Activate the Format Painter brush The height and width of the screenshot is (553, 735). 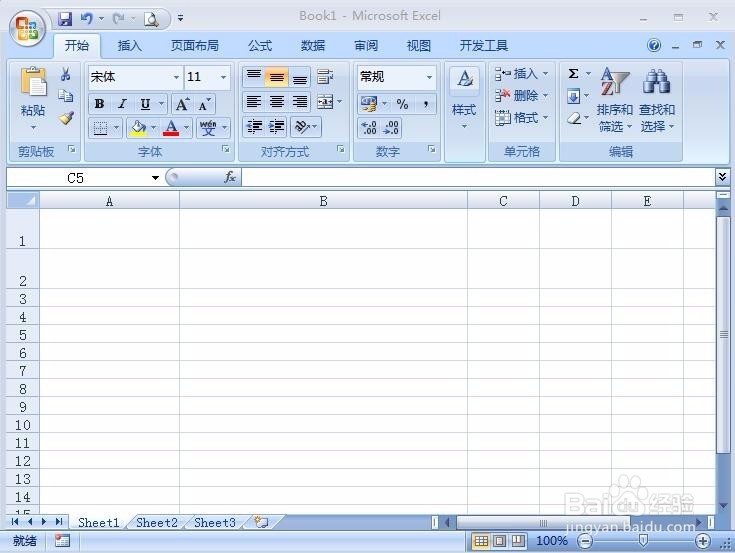click(x=66, y=117)
